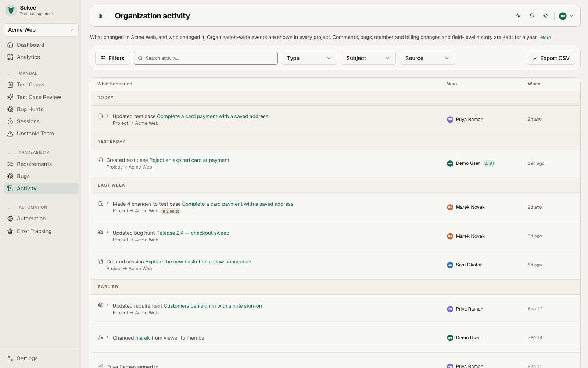Viewport: 588px width, 368px height.
Task: Toggle the sidebar panel icon
Action: point(101,16)
